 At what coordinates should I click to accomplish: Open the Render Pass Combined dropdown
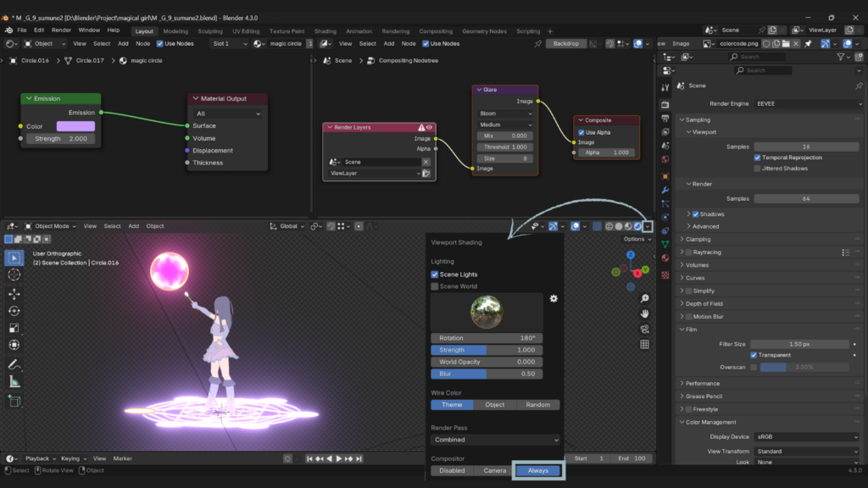495,440
